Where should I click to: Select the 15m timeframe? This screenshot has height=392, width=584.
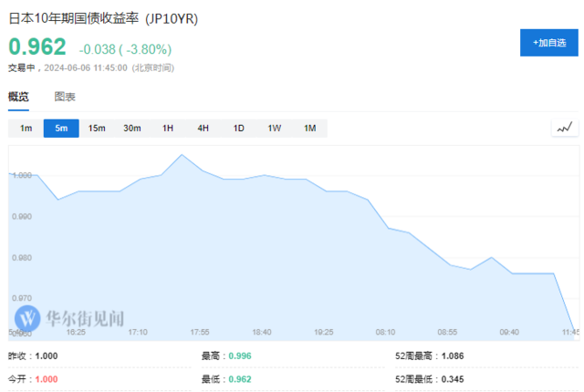pyautogui.click(x=97, y=129)
